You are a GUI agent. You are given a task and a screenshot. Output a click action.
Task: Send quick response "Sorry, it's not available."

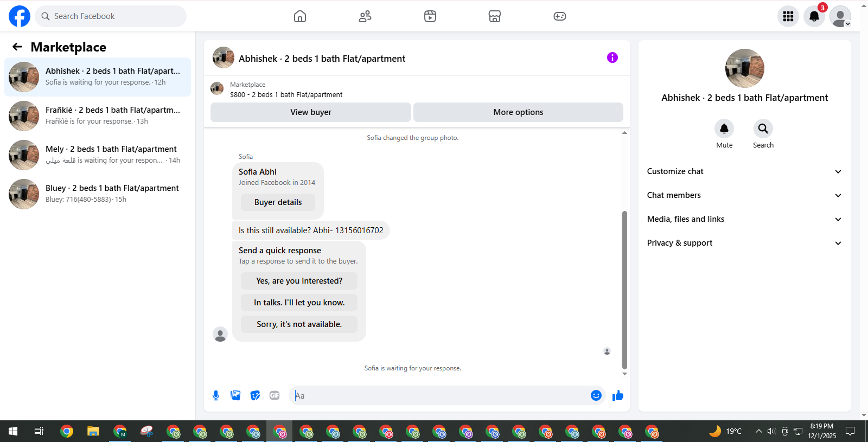[x=299, y=324]
